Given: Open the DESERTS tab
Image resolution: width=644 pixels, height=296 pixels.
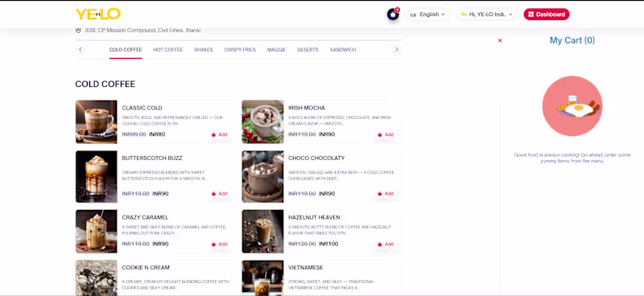Looking at the screenshot, I should tap(308, 50).
